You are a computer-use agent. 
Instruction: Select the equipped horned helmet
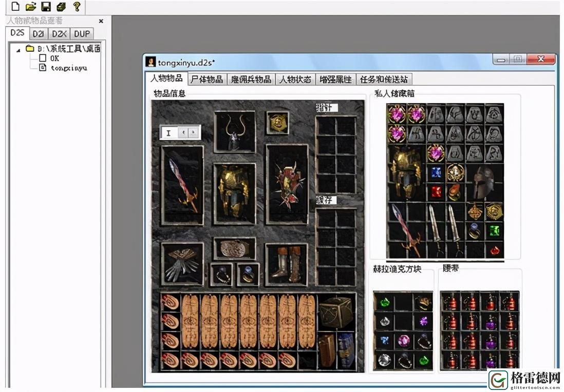coord(235,132)
